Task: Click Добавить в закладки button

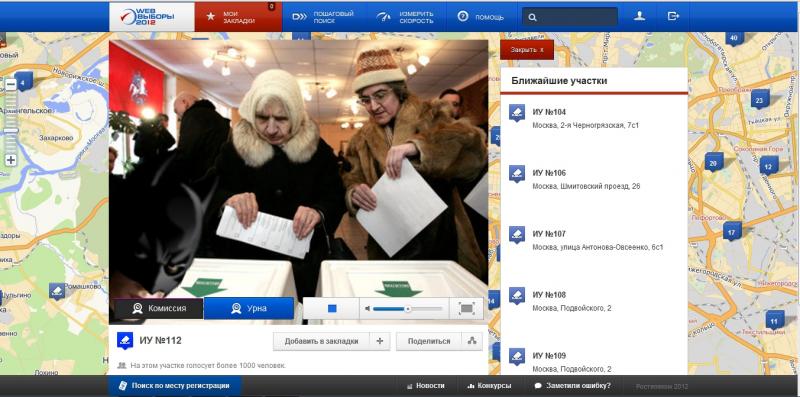Action: pos(321,341)
